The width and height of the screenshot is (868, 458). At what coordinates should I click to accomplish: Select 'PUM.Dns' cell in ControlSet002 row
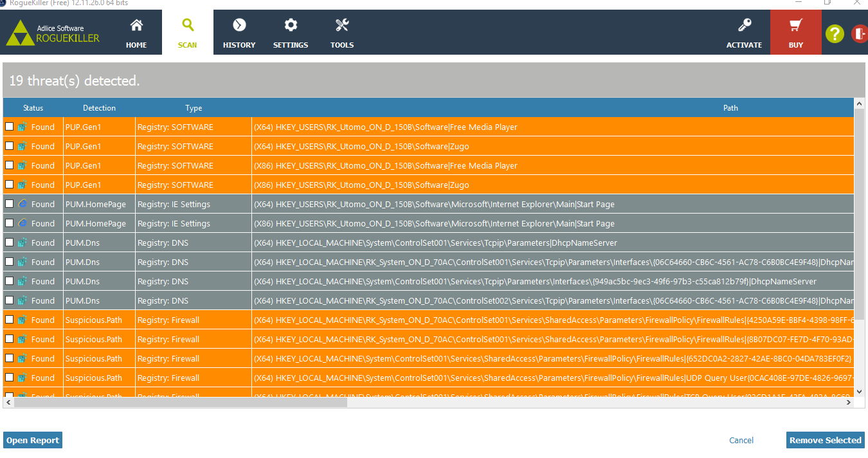point(100,300)
